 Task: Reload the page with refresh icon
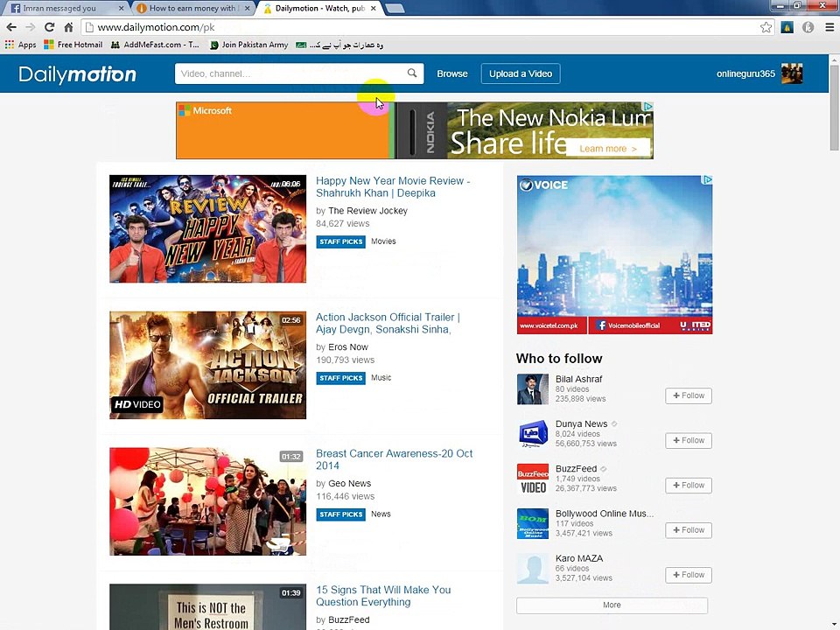pos(49,27)
